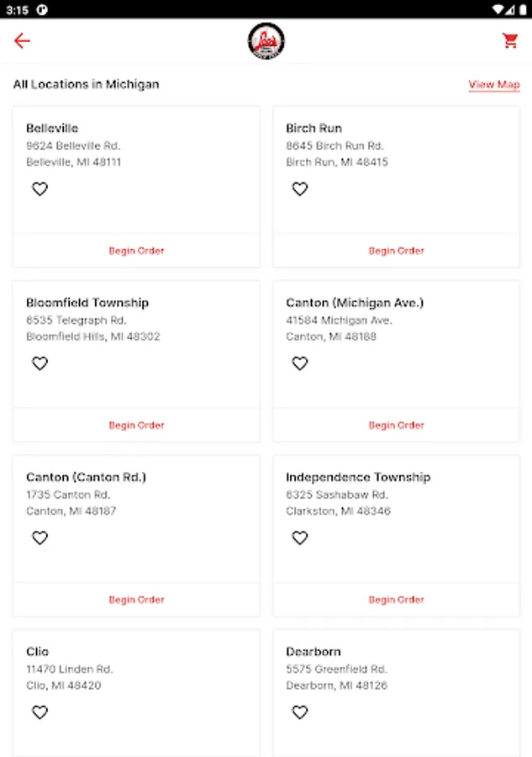Open the shopping cart

[510, 40]
